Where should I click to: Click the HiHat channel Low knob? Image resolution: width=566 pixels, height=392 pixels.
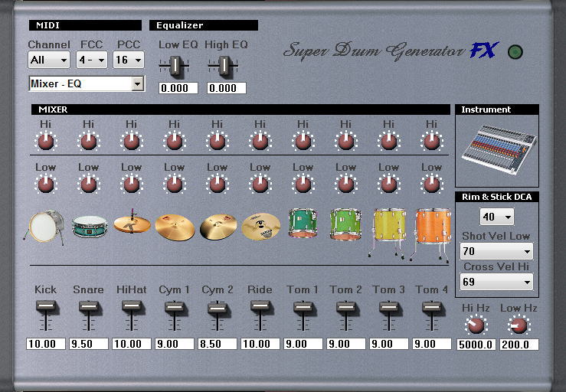(x=132, y=184)
